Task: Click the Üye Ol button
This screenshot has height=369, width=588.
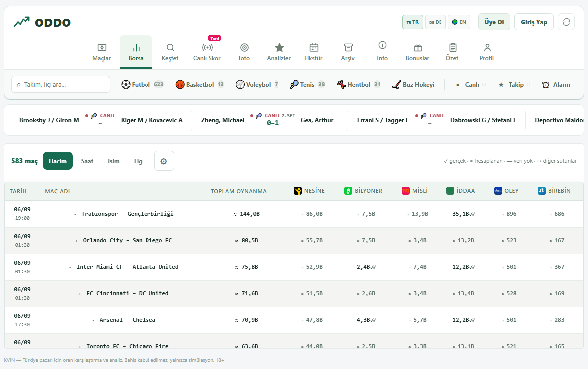Action: point(494,22)
